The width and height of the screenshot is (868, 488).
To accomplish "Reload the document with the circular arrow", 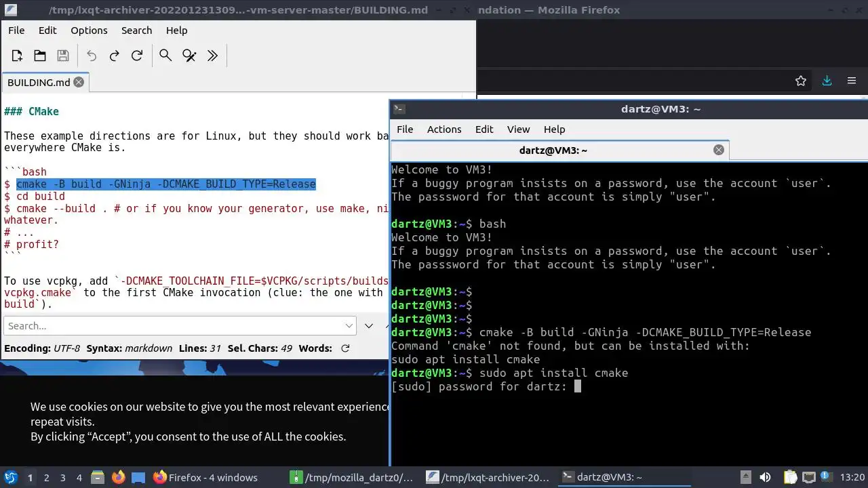I will point(137,56).
